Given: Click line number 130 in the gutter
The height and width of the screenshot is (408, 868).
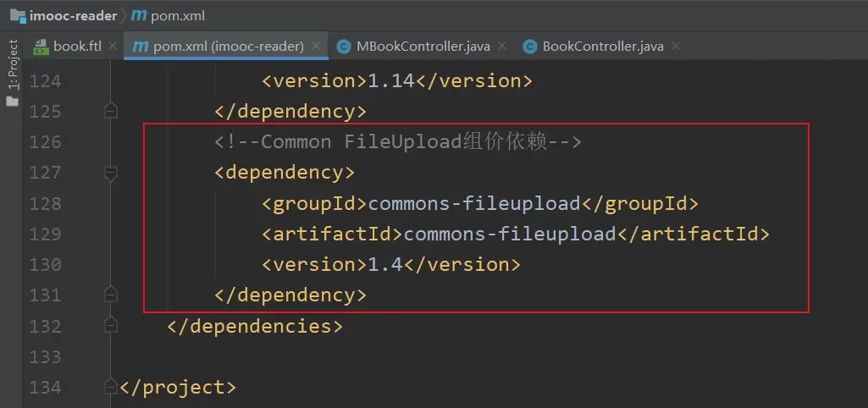Looking at the screenshot, I should [x=46, y=264].
